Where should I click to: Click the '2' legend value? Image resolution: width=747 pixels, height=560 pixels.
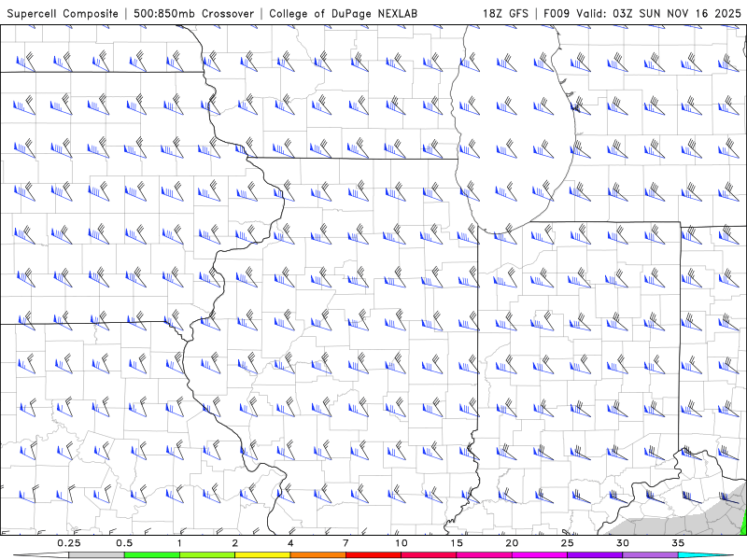coord(235,543)
